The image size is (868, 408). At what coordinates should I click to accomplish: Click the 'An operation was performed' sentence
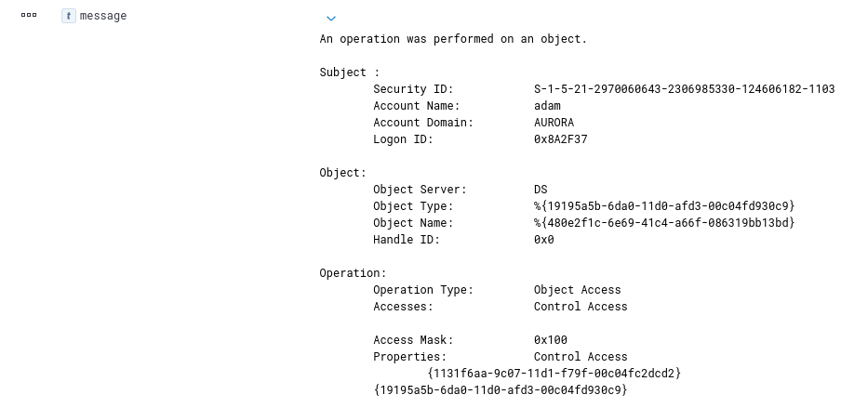(453, 39)
